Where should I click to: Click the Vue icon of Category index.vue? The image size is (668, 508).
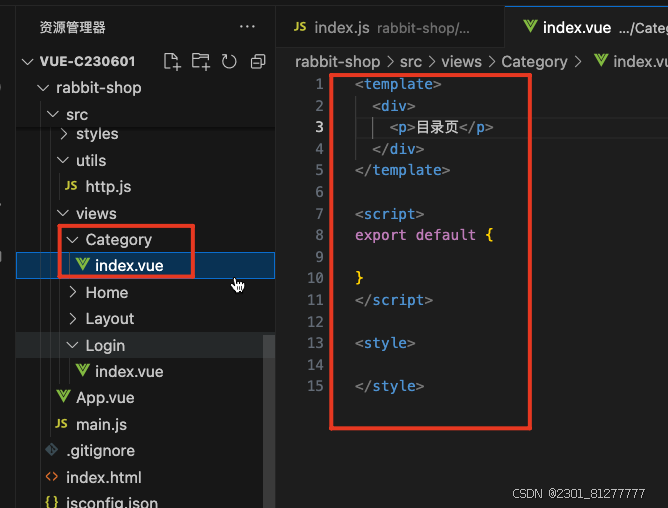[x=83, y=265]
